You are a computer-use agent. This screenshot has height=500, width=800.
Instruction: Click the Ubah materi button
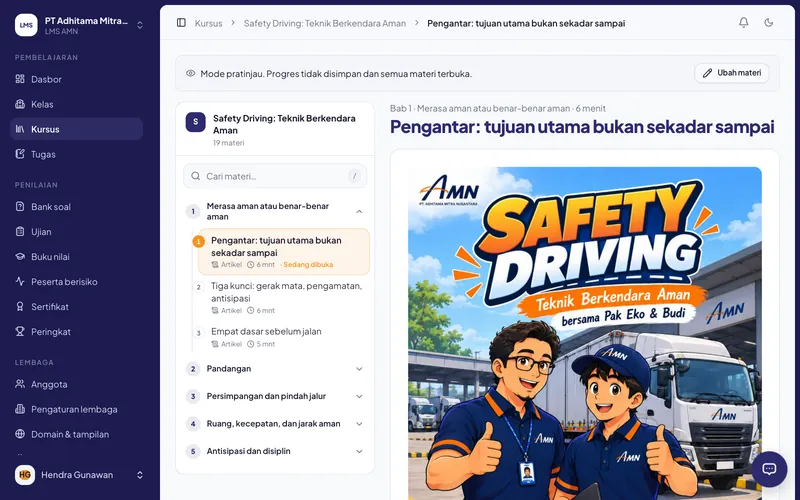(x=732, y=73)
